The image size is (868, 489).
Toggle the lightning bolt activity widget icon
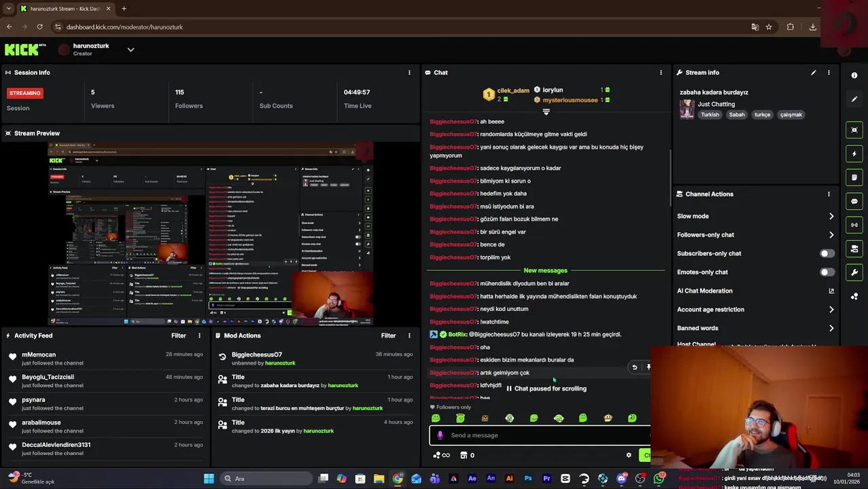coord(854,153)
